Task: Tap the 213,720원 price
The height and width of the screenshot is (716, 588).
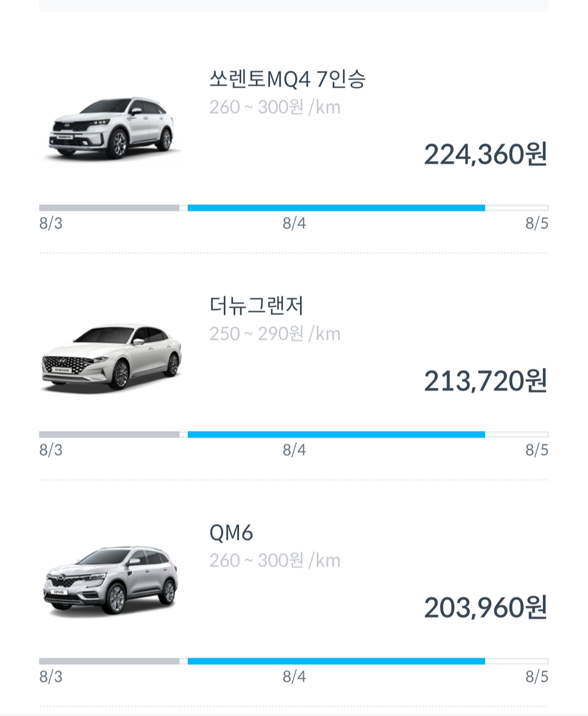Action: pos(486,381)
